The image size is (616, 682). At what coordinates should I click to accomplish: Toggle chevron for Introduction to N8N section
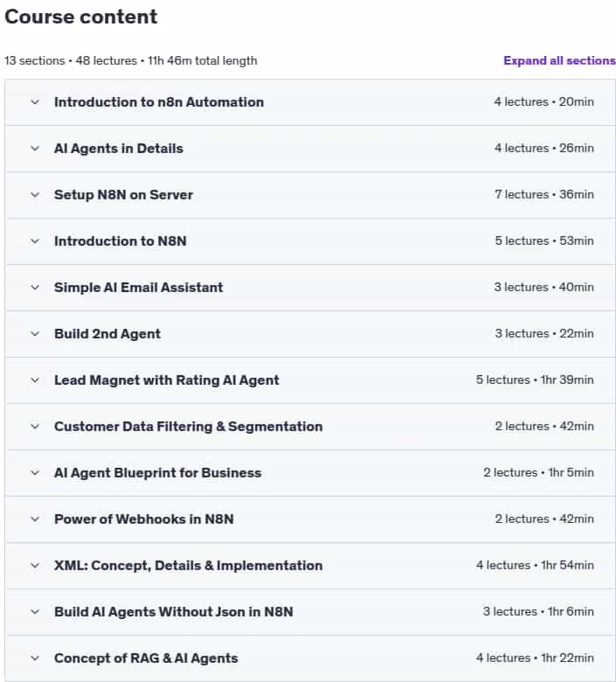point(35,241)
